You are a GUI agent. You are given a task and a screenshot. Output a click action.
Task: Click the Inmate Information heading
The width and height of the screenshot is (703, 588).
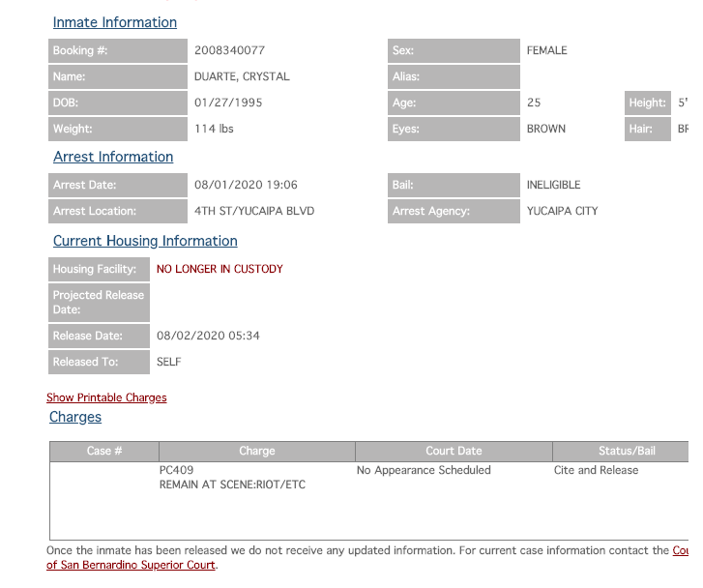pyautogui.click(x=115, y=22)
